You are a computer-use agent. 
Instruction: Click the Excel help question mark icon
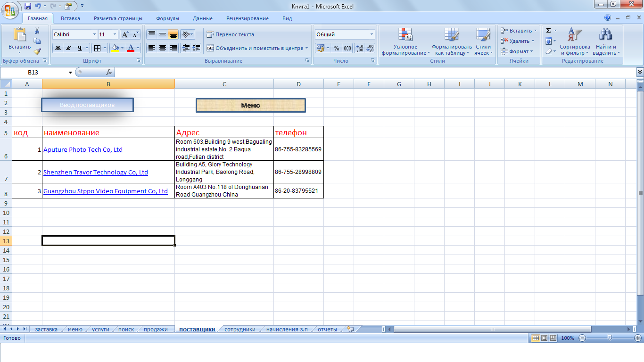tap(608, 18)
